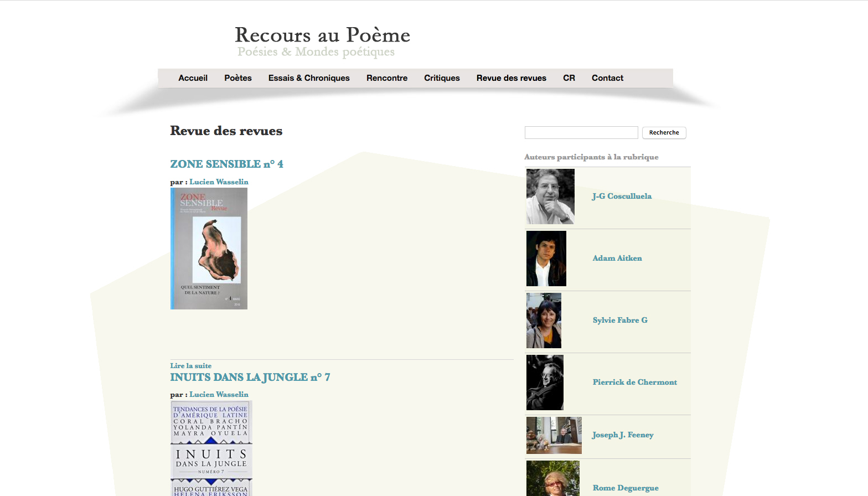Click J-G Cosculluela's portrait photo
Screen dimensions: 868x496
click(x=550, y=197)
